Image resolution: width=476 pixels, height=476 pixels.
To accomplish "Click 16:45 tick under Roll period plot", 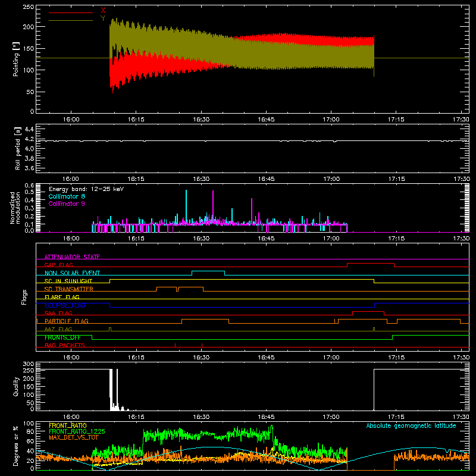I will (266, 179).
